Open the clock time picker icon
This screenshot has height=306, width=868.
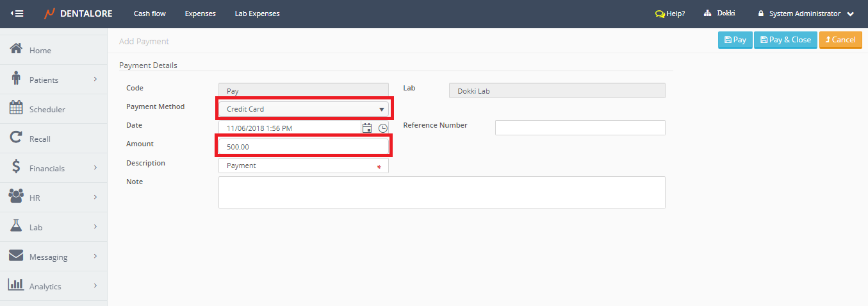click(382, 128)
